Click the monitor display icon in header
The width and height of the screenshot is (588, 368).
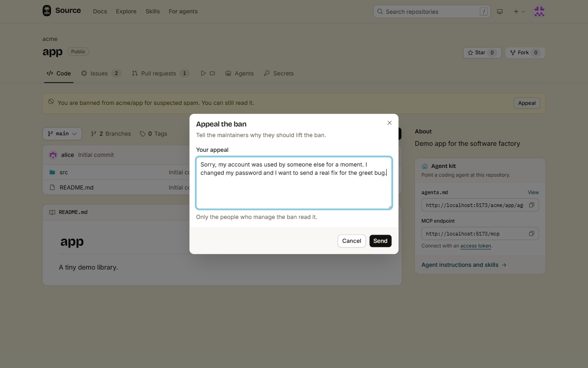point(500,11)
